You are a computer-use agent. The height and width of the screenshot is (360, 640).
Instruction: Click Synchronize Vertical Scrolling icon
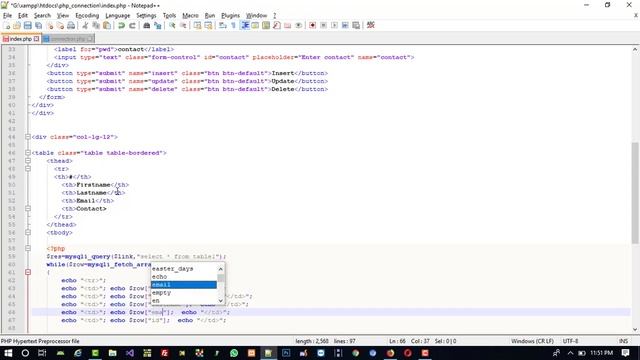(198, 25)
